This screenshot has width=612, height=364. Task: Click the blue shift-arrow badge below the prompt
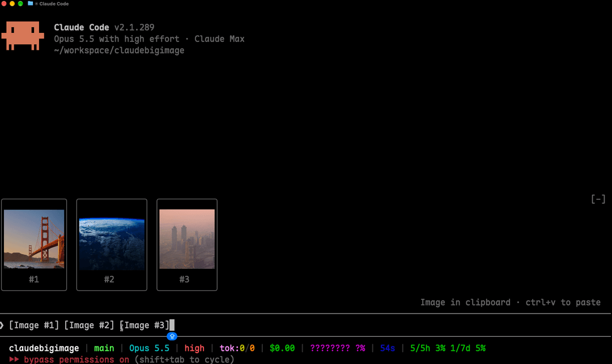(172, 336)
